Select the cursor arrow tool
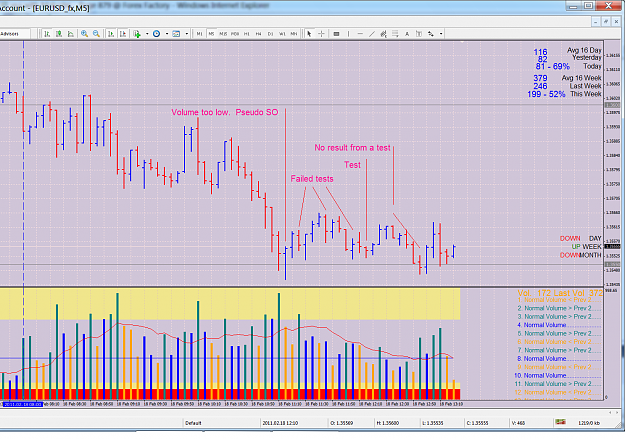This screenshot has width=625, height=439. pos(309,34)
